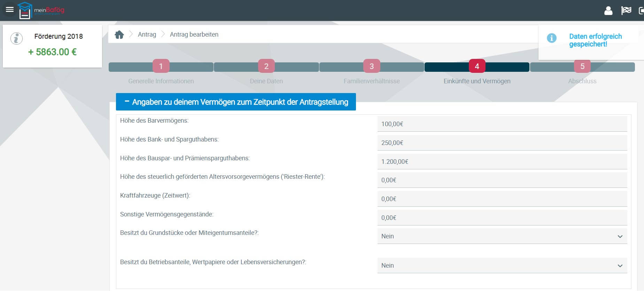Click the Kraftfahrzeuge (Zeitwert) field

(x=502, y=199)
